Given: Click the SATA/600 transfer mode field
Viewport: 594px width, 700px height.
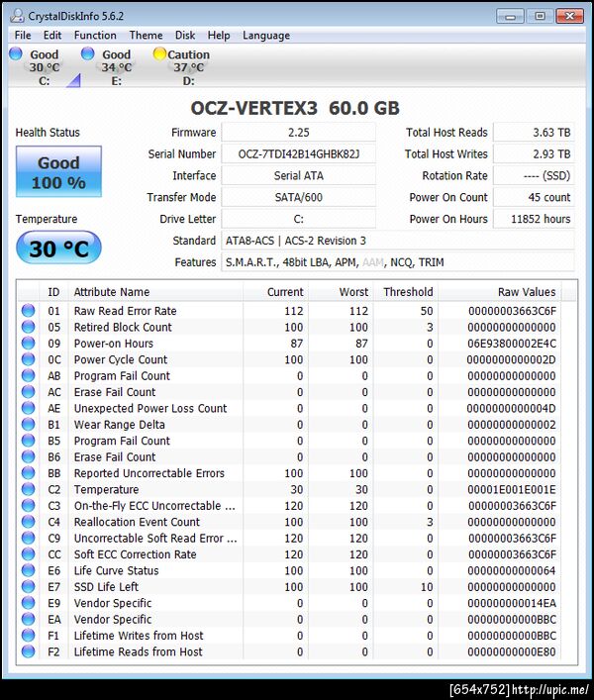Looking at the screenshot, I should (x=299, y=197).
